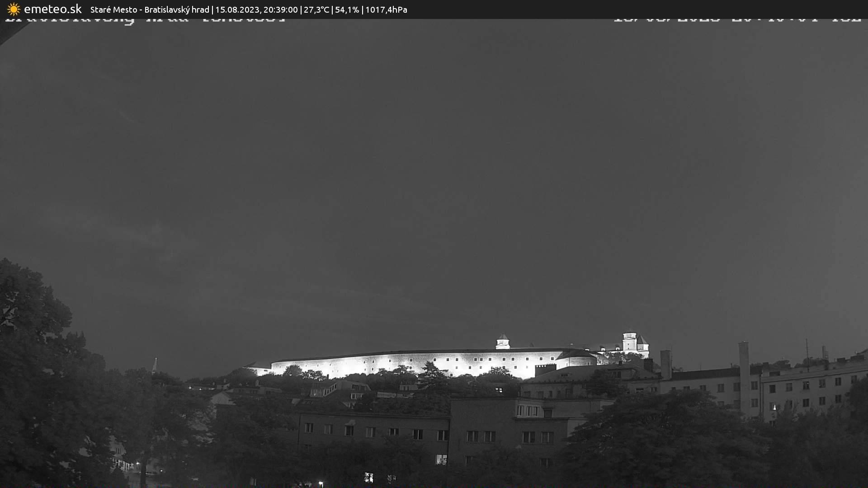This screenshot has width=868, height=488.
Task: Click the temperature reading 27,3°C
Action: pos(316,9)
